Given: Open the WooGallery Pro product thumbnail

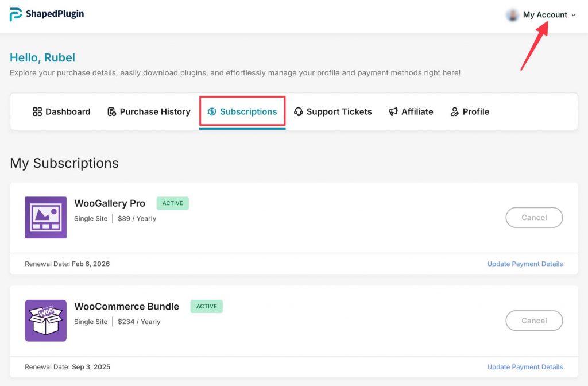Looking at the screenshot, I should (x=45, y=218).
